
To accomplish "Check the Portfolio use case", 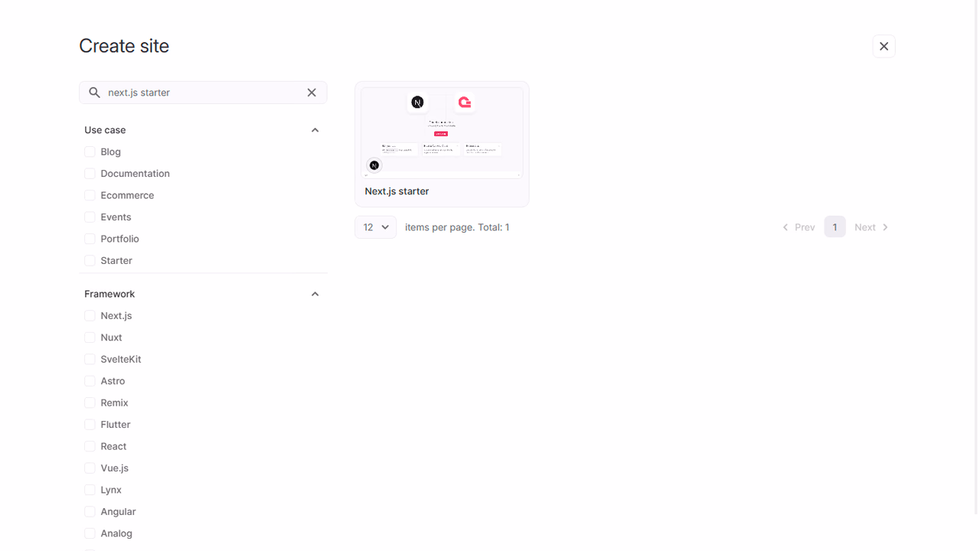I will pos(90,239).
